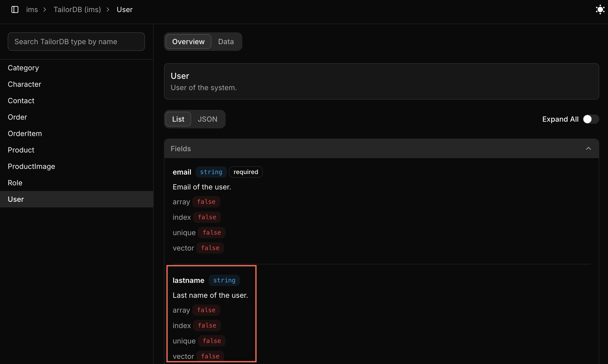The image size is (608, 364).
Task: Click the sun theme icon to switch themes
Action: point(600,9)
